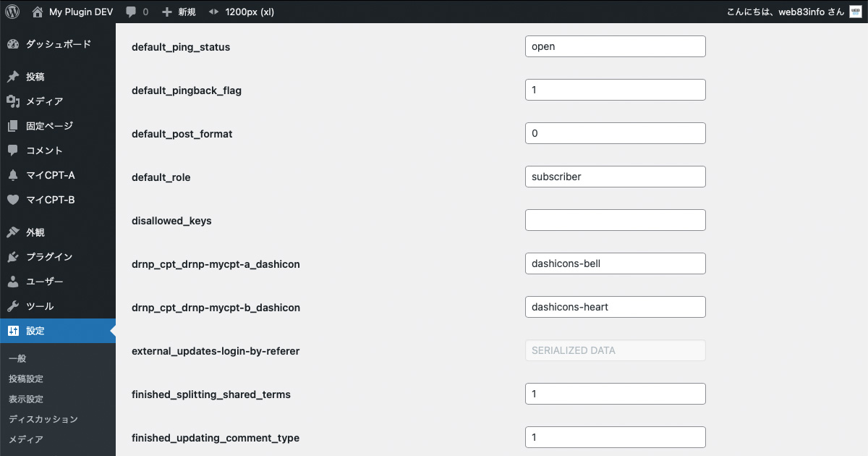Screen dimensions: 868x456
Task: Click the home icon beside My Plugin DEV
Action: pos(38,12)
